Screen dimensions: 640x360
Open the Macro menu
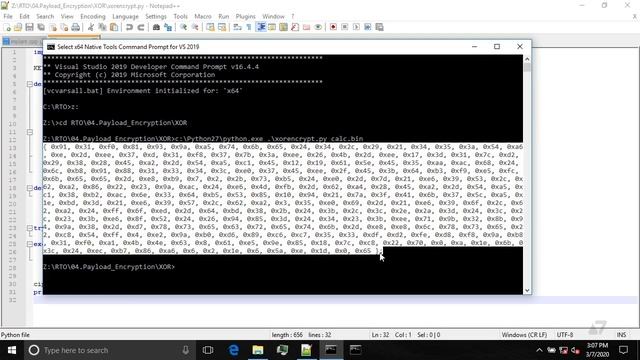tap(203, 16)
